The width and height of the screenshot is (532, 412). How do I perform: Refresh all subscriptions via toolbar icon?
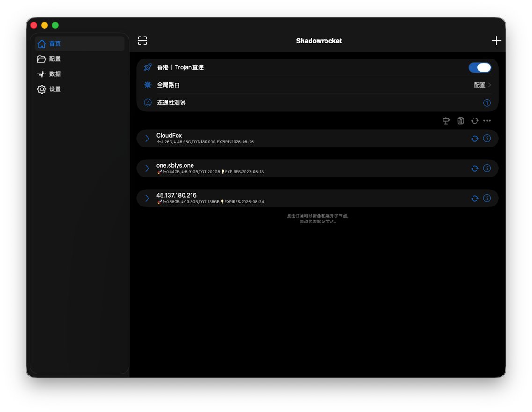pyautogui.click(x=475, y=121)
